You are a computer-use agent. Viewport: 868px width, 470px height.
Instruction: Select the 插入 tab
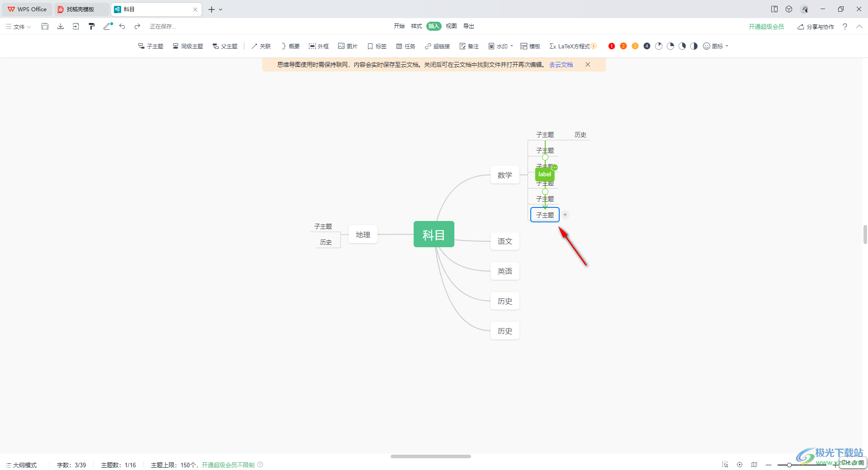tap(434, 26)
